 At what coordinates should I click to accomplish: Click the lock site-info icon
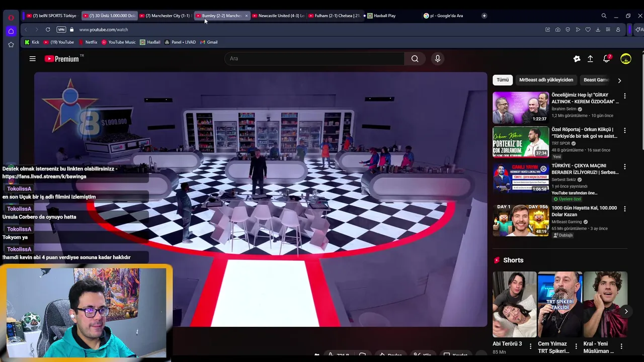pyautogui.click(x=72, y=30)
